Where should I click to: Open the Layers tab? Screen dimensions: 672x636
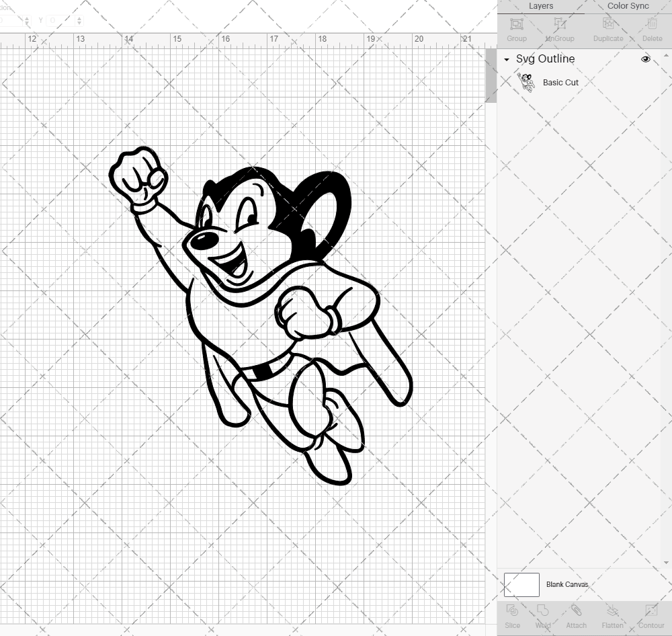click(541, 6)
